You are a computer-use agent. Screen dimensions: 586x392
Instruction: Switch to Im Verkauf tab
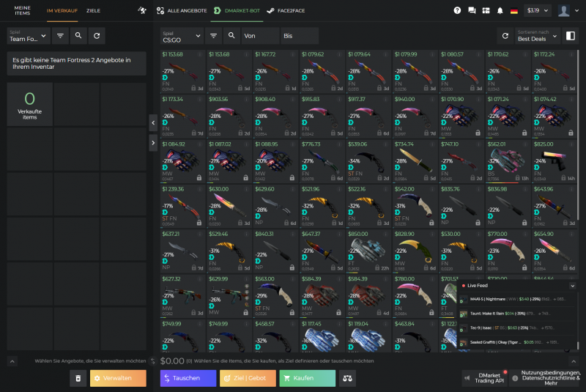click(62, 10)
